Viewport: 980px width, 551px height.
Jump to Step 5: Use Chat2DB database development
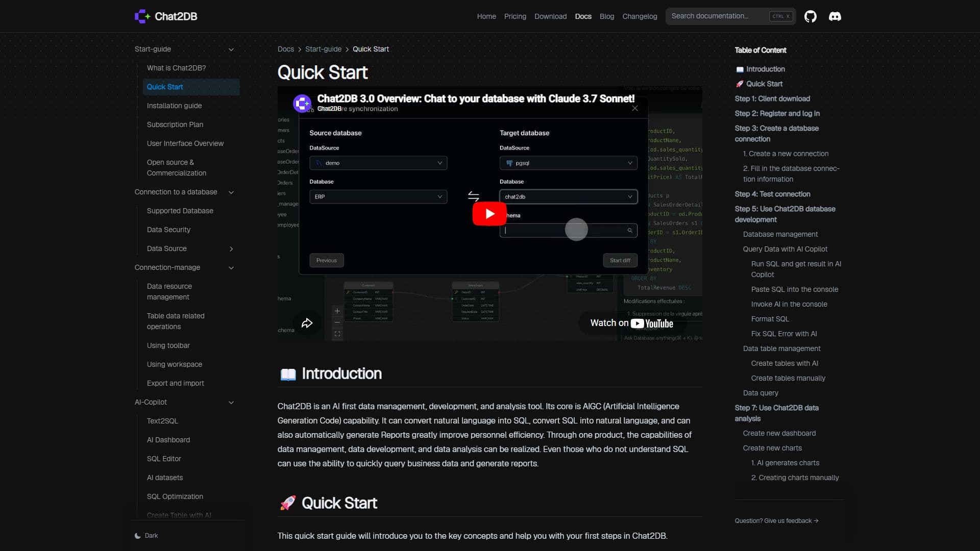click(785, 214)
